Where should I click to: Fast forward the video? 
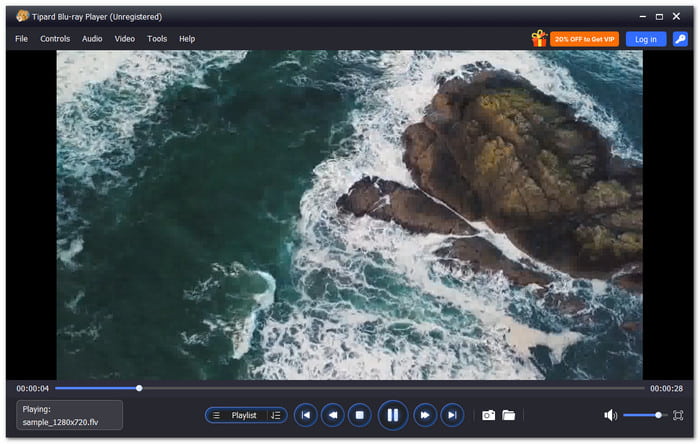click(425, 415)
